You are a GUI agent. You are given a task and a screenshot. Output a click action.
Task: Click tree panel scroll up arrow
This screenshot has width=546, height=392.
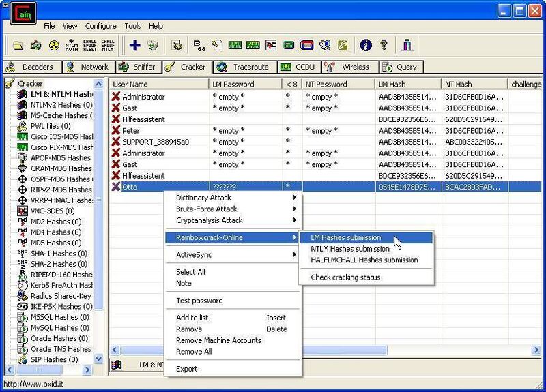pos(99,84)
